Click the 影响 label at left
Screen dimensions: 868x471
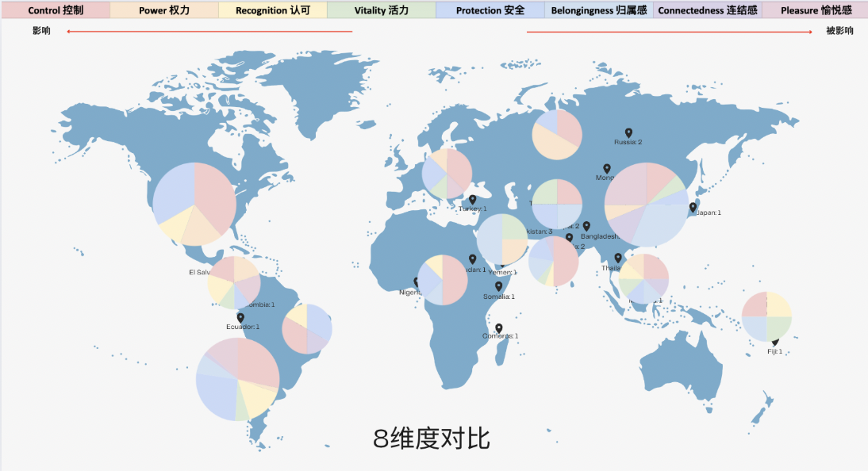pyautogui.click(x=41, y=31)
